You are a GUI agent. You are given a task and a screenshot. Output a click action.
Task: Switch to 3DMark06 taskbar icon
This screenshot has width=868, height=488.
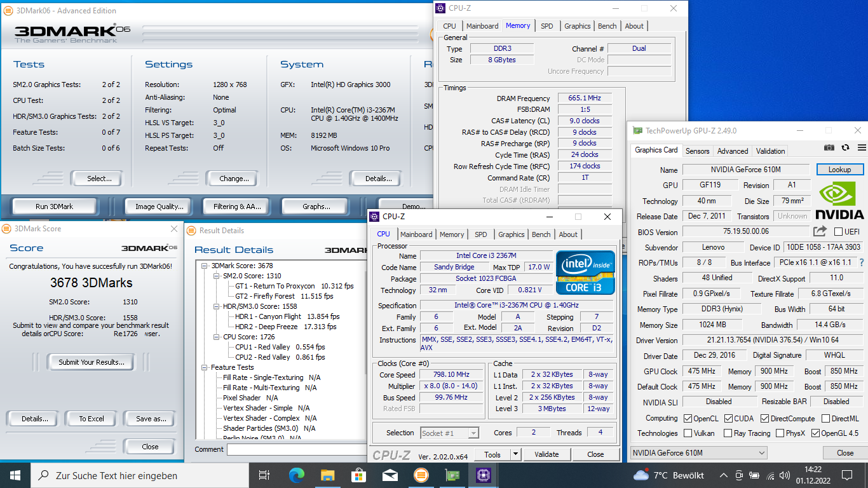(421, 475)
